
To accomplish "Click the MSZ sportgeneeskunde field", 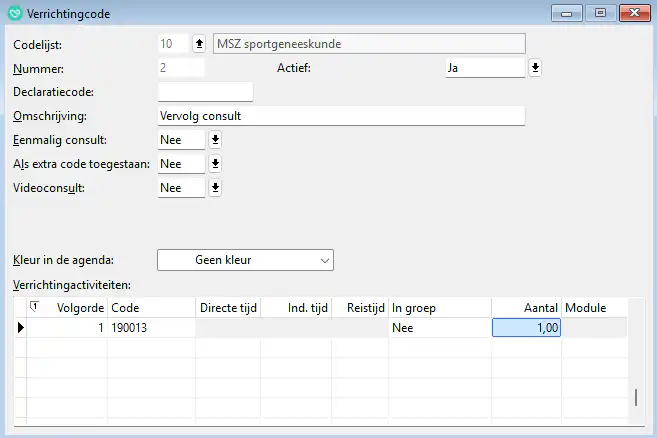I will [369, 44].
